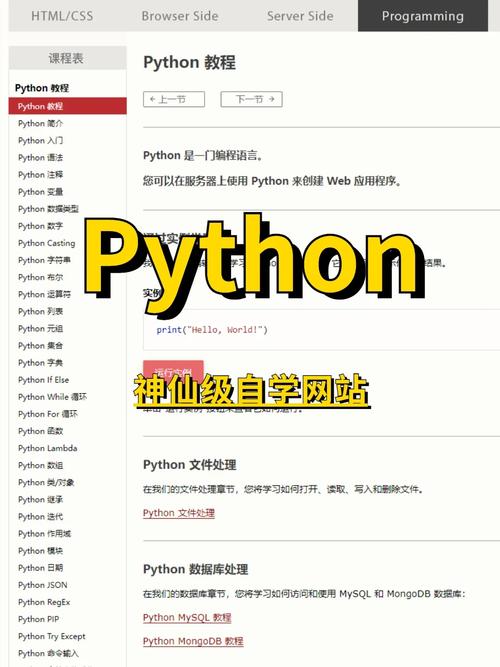
Task: Open Python 字典 lesson
Action: (x=40, y=363)
